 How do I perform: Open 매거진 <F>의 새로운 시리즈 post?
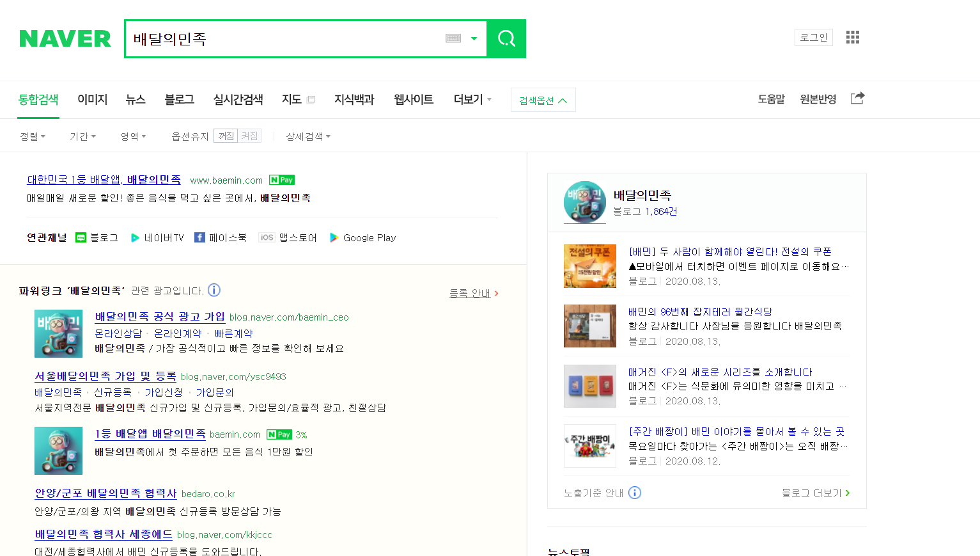tap(720, 372)
